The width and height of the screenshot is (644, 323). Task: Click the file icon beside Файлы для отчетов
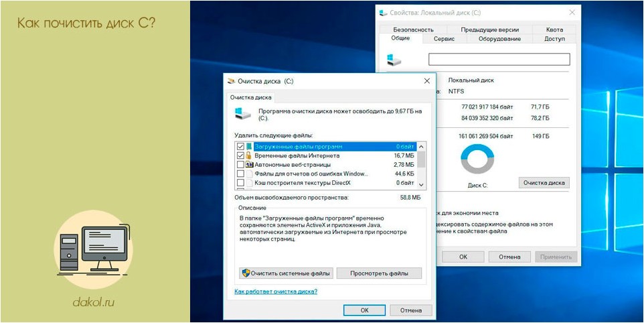pos(249,174)
